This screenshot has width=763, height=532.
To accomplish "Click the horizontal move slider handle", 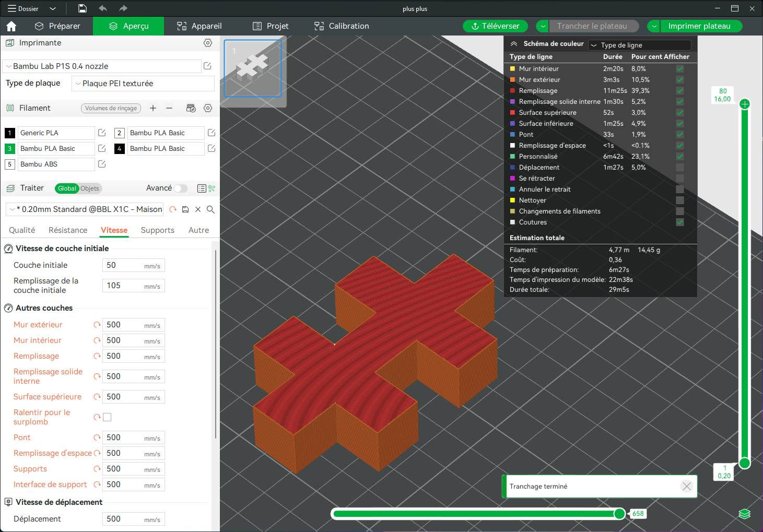I will (619, 514).
